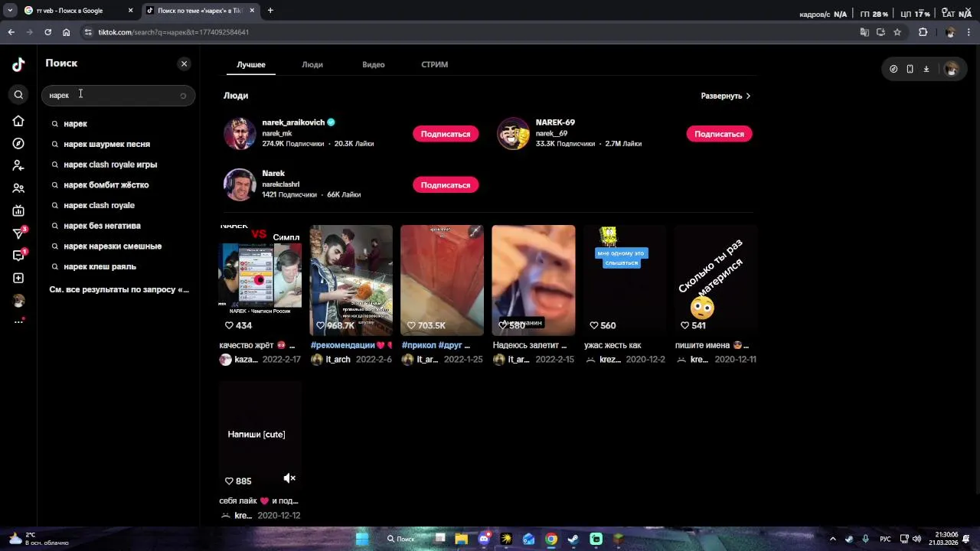
Task: Open the Activity notifications icon
Action: 18,256
